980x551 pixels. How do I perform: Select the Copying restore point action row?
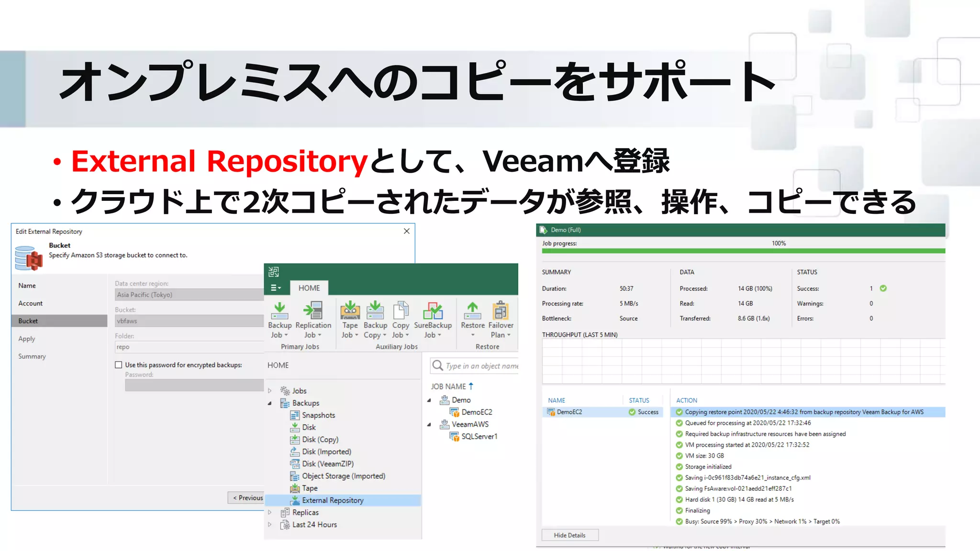(808, 412)
